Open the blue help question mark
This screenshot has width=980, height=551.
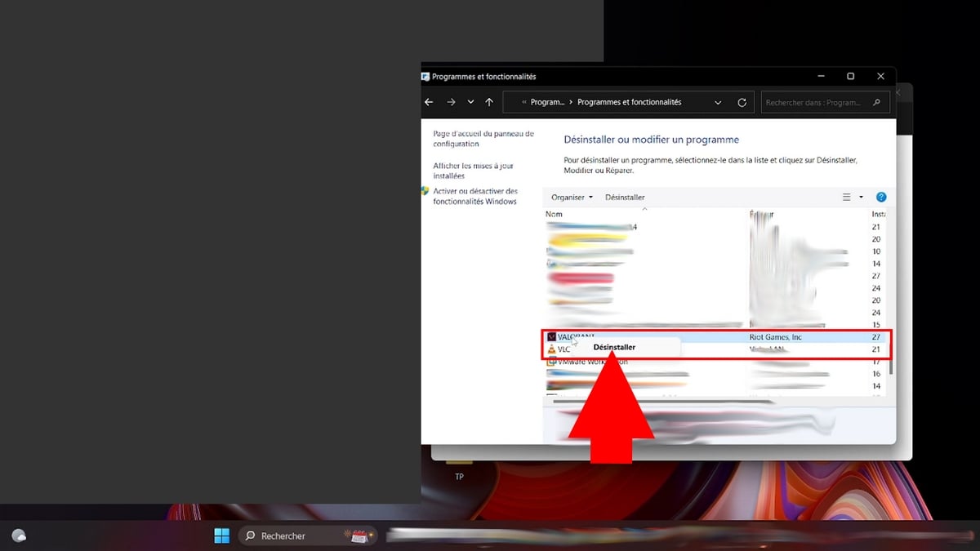pyautogui.click(x=881, y=198)
